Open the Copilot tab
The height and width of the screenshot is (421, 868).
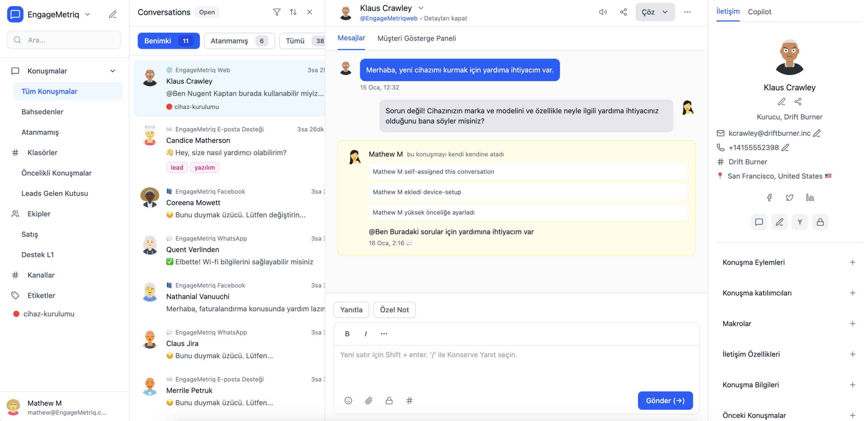tap(759, 12)
